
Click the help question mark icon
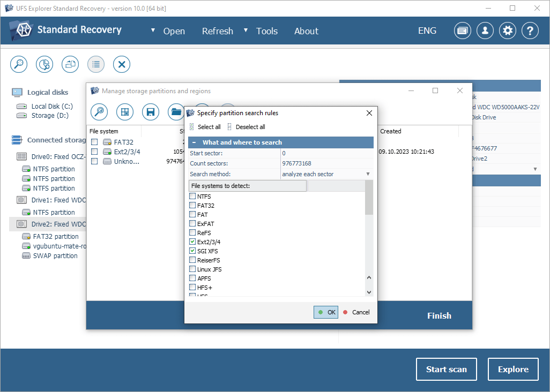[530, 31]
